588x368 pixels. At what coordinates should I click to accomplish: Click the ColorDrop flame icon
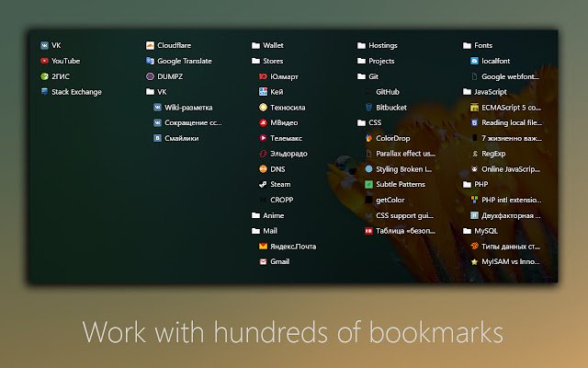[x=368, y=138]
